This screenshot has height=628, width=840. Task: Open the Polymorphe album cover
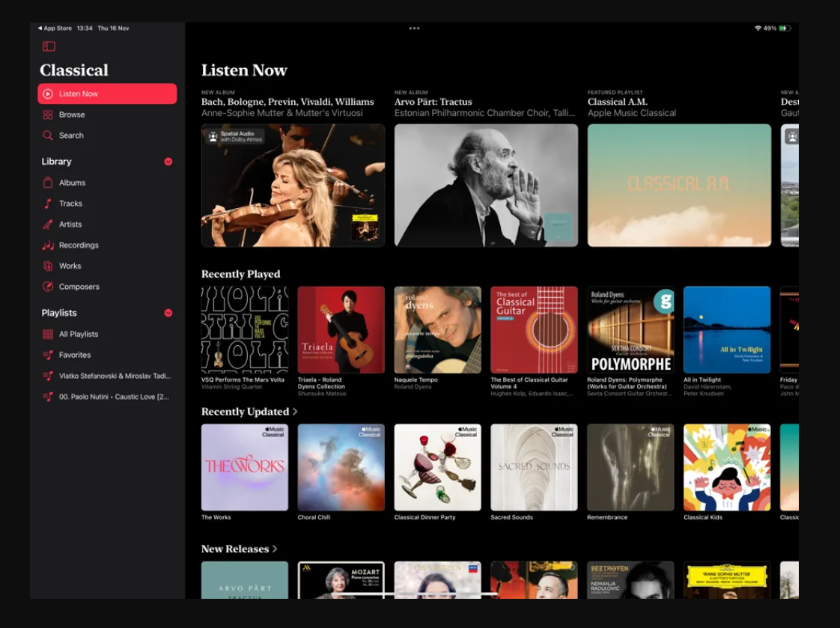point(630,330)
